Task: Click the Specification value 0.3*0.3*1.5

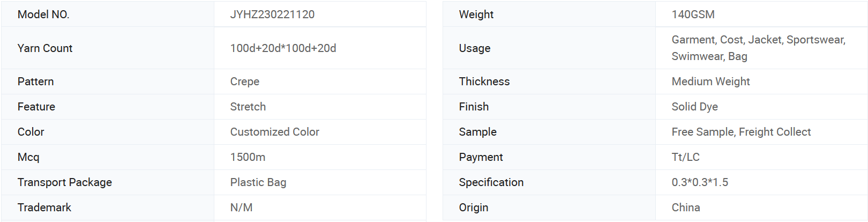Action: pyautogui.click(x=700, y=182)
